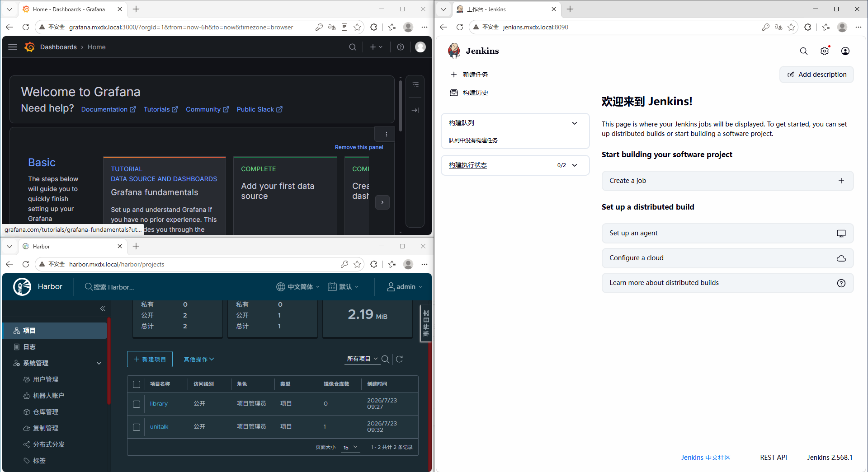Click Harbor search input field
Viewport: 868px width, 472px height.
point(113,287)
